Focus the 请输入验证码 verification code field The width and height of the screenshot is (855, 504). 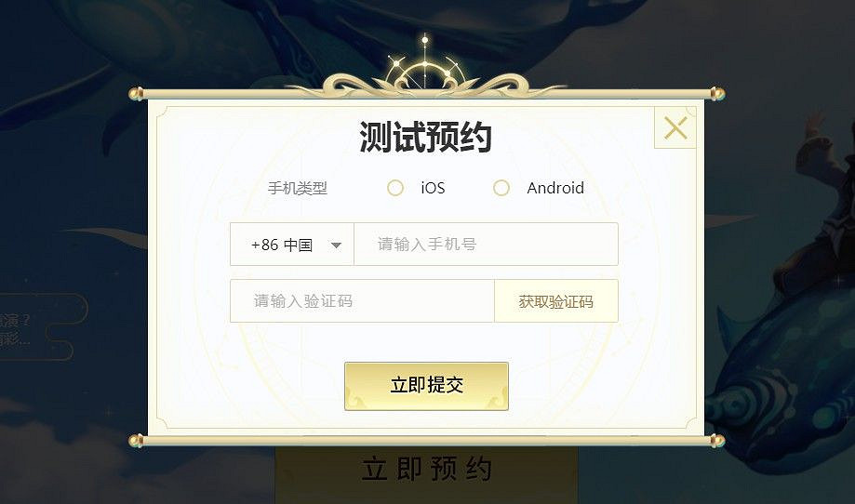pos(362,300)
